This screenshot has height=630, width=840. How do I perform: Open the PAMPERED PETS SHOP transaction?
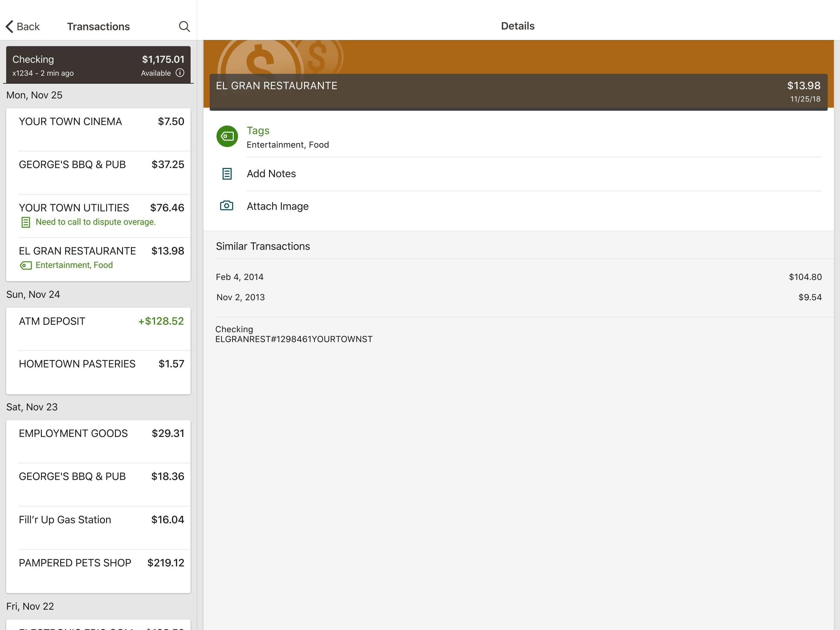coord(98,571)
